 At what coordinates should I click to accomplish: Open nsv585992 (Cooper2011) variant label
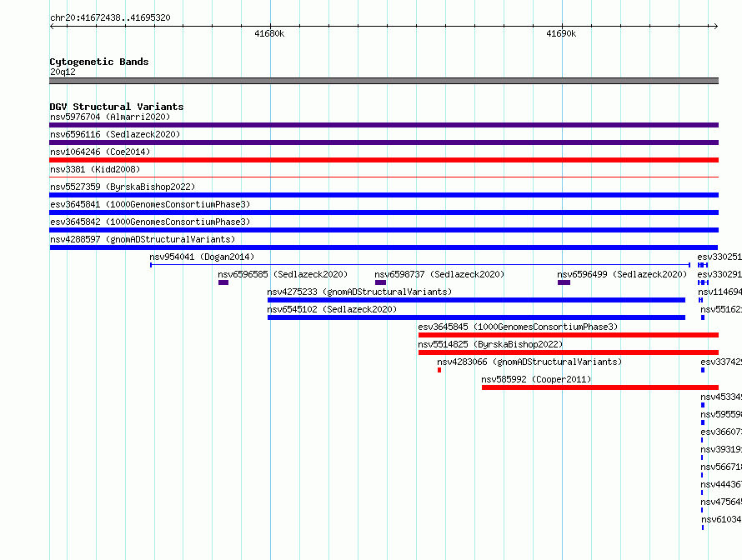coord(536,379)
